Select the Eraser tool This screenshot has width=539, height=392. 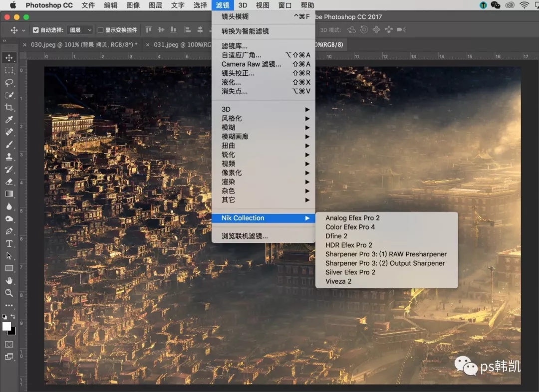[x=9, y=182]
